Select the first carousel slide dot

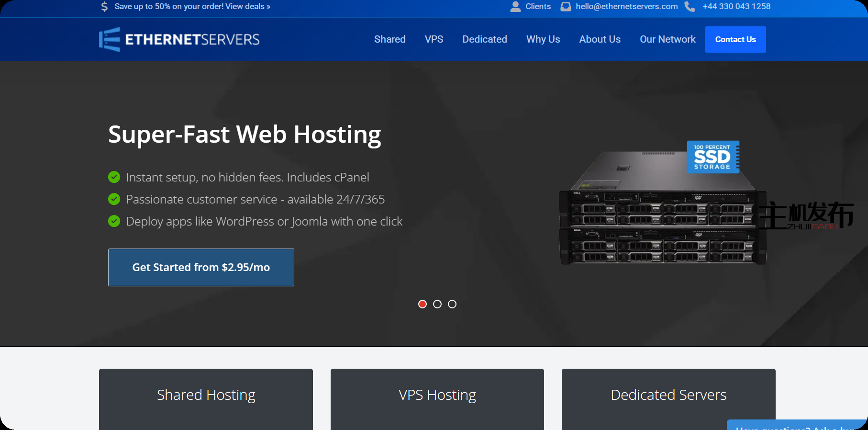pyautogui.click(x=423, y=304)
